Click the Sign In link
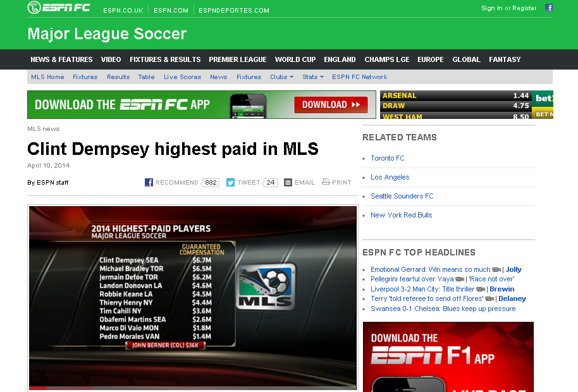This screenshot has height=392, width=578. coord(491,8)
